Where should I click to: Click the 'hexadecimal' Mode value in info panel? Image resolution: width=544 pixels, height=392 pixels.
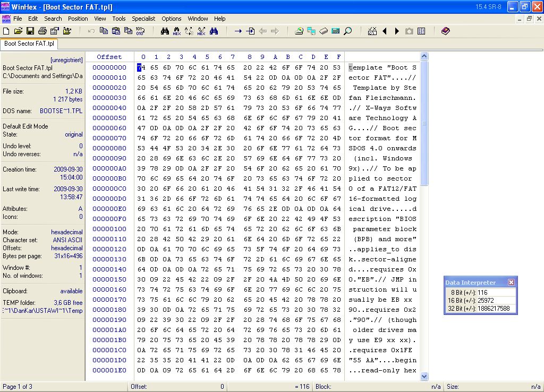pyautogui.click(x=67, y=232)
